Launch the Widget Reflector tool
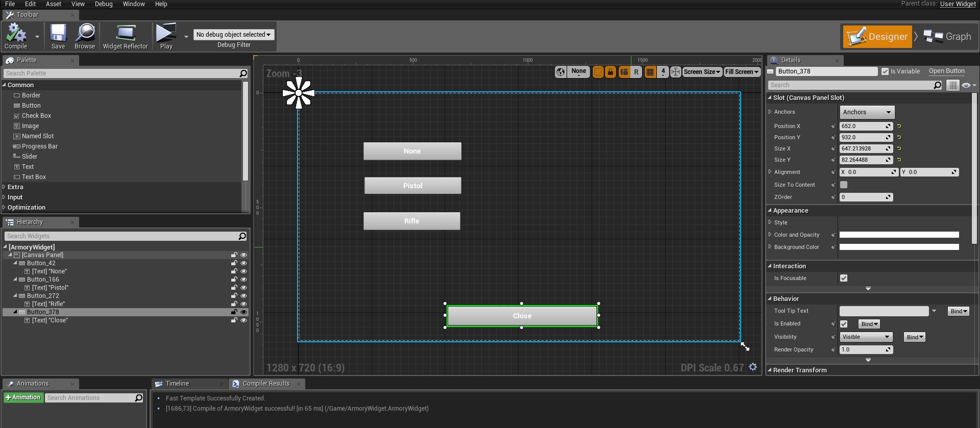Screen dimensions: 980x428 tap(125, 35)
